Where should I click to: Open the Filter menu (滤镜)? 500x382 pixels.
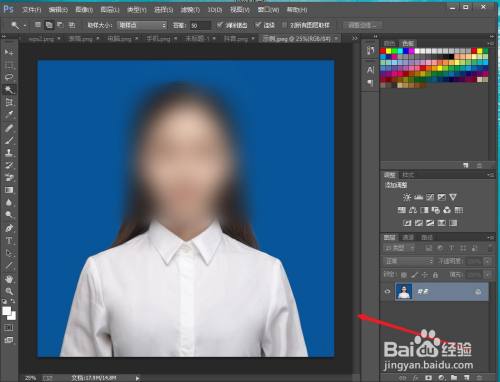tap(190, 10)
